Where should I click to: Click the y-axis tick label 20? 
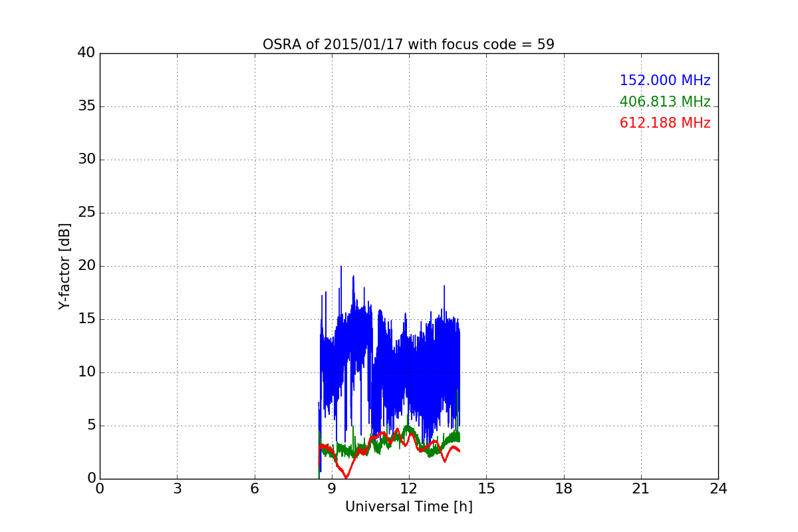pos(86,266)
